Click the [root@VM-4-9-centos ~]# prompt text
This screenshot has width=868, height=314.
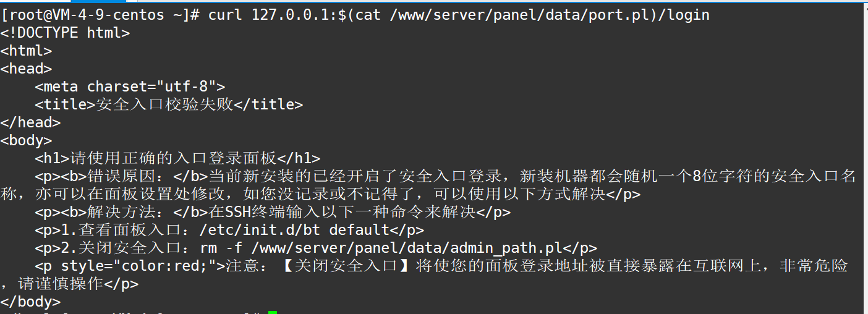(x=100, y=15)
